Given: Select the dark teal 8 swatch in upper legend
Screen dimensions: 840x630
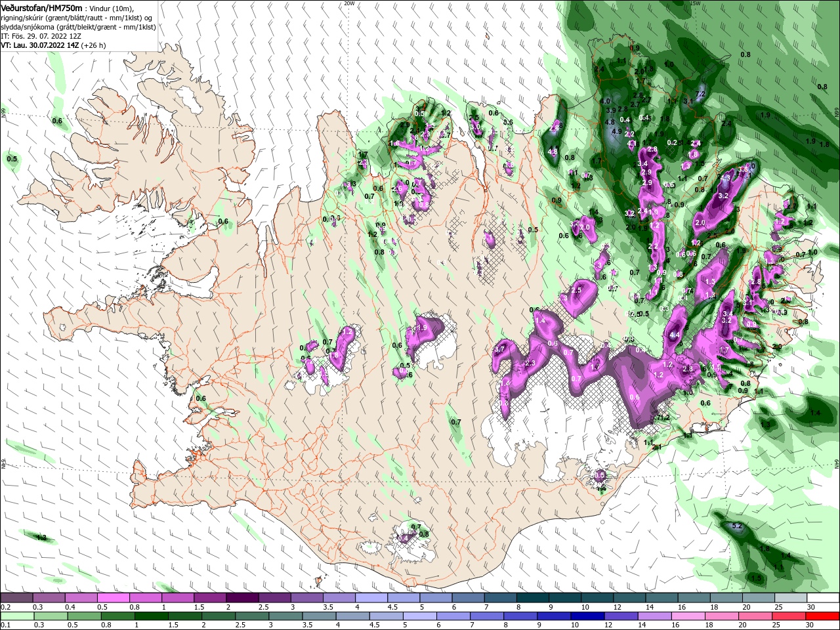Looking at the screenshot, I should coord(532,598).
